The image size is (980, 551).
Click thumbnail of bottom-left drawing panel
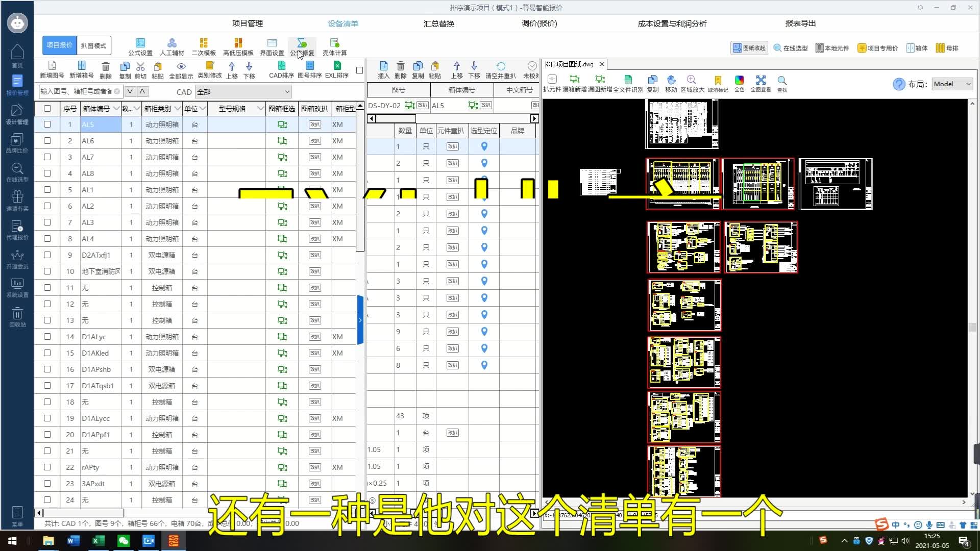[683, 478]
